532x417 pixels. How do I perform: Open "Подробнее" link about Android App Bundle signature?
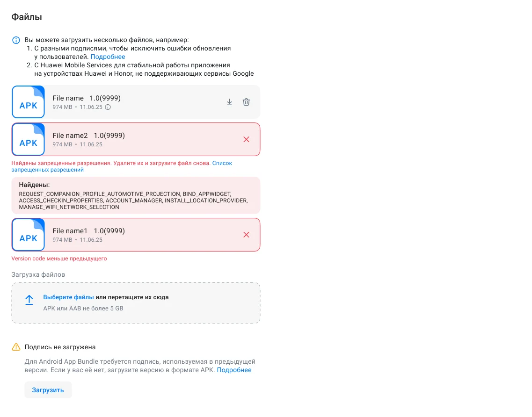(234, 370)
